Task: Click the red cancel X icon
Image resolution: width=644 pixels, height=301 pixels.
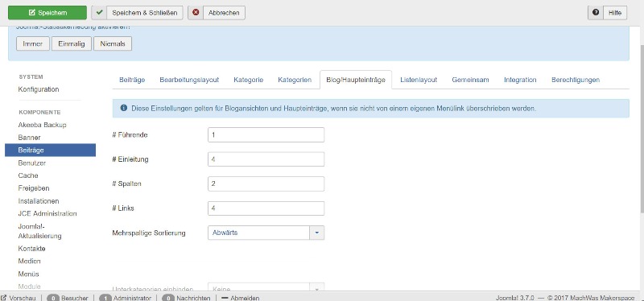Action: click(196, 13)
